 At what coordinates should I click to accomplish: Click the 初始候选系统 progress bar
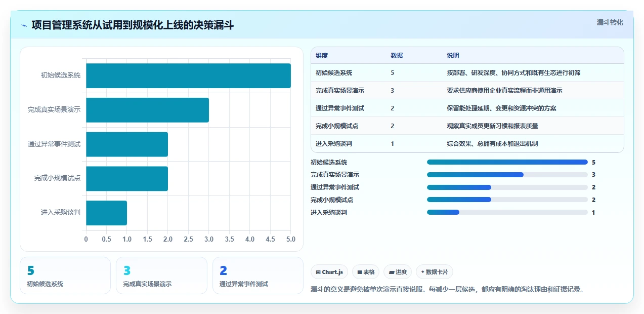[x=507, y=162]
